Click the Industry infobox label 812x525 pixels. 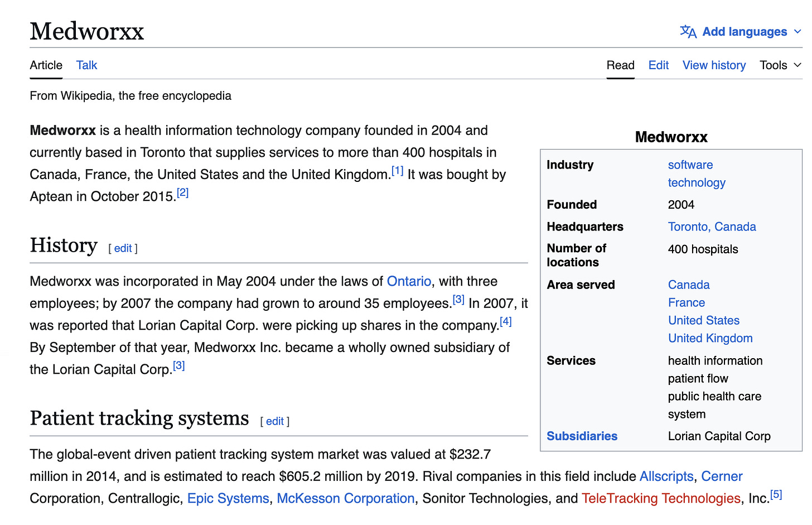click(x=570, y=165)
